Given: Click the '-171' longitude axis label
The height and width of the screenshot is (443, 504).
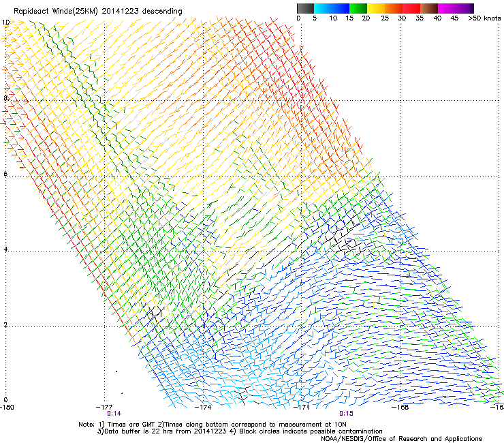Looking at the screenshot, I should [302, 408].
